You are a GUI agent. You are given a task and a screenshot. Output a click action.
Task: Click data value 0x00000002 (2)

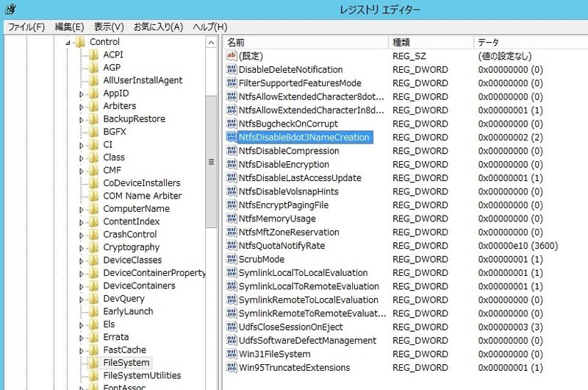[x=510, y=138]
